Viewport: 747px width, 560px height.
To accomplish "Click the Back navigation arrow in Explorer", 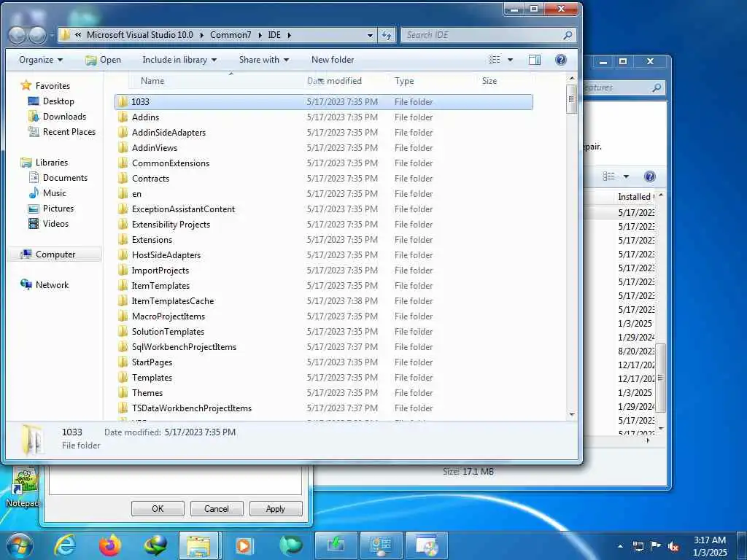I will pos(18,35).
